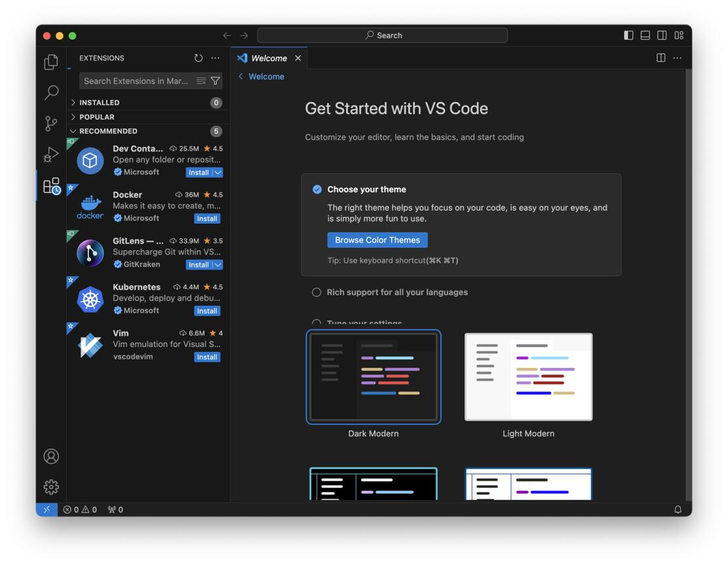Click the installed count badge 0
Screen dimensions: 728x564
[216, 103]
